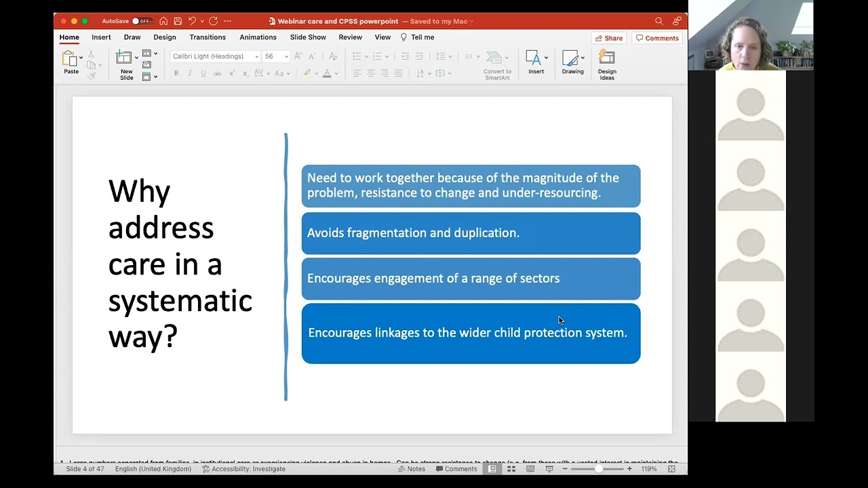Apply strikethrough formatting
This screenshot has height=488, width=868.
click(x=217, y=73)
